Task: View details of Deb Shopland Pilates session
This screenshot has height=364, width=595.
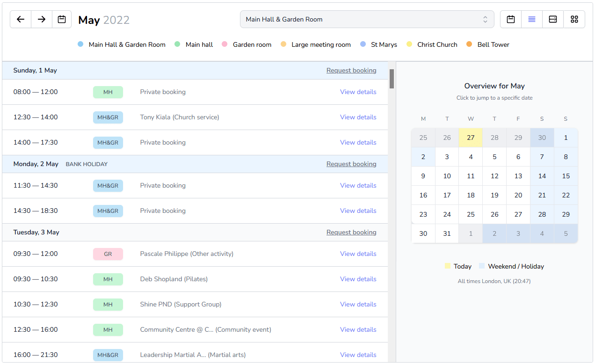Action: point(358,279)
